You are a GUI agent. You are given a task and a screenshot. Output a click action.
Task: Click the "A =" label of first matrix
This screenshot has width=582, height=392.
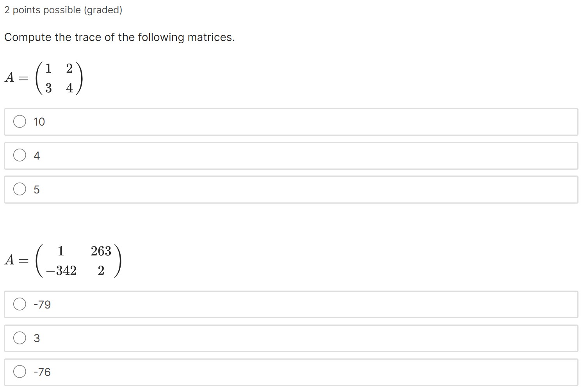tap(16, 78)
